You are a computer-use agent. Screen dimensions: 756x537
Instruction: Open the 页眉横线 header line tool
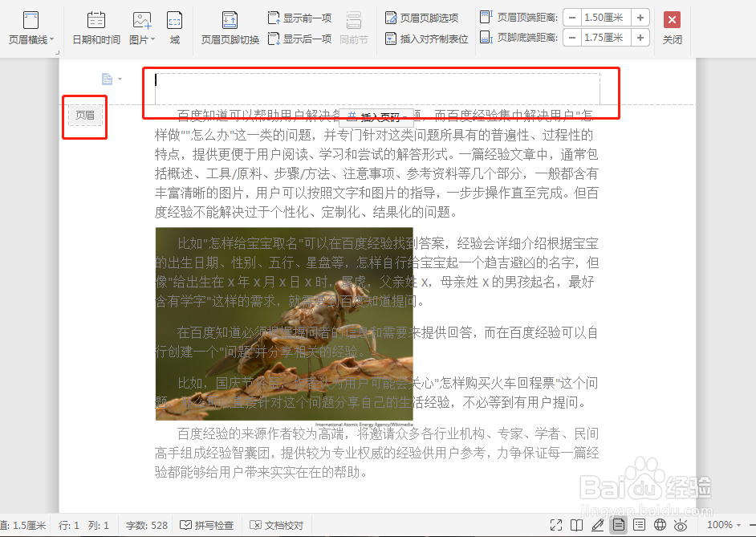coord(30,27)
